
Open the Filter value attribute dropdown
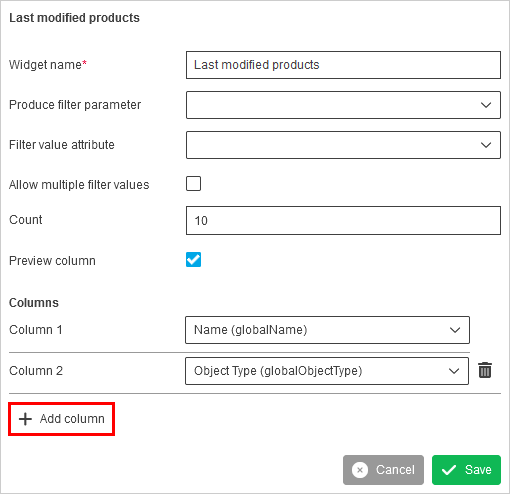(x=343, y=145)
